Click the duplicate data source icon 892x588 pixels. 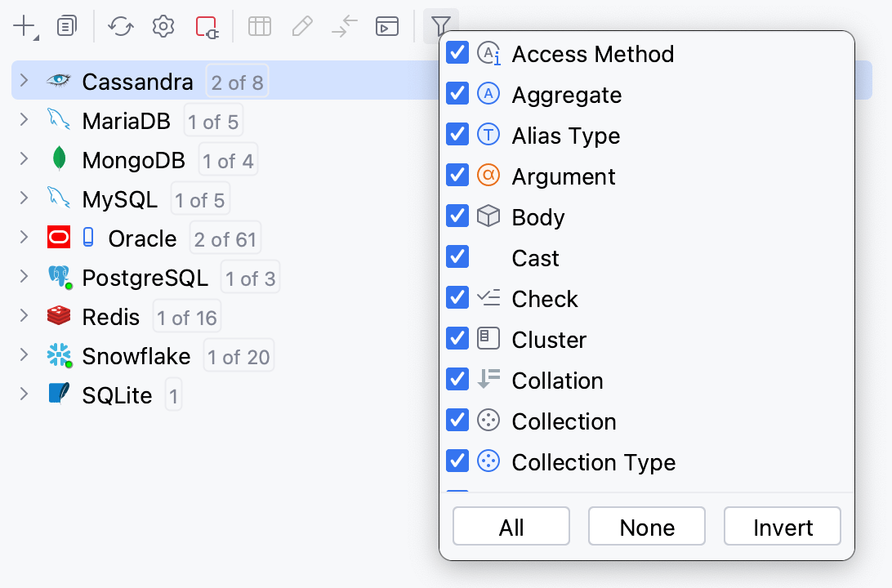pyautogui.click(x=66, y=25)
